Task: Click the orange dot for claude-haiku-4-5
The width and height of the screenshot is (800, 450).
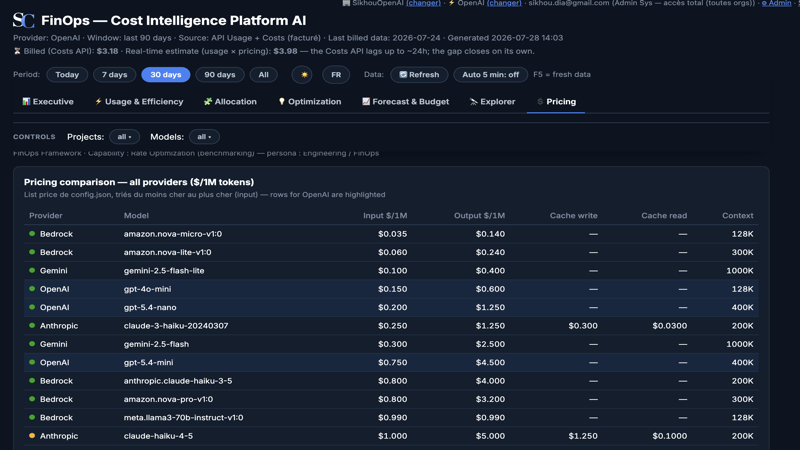Action: (32, 436)
